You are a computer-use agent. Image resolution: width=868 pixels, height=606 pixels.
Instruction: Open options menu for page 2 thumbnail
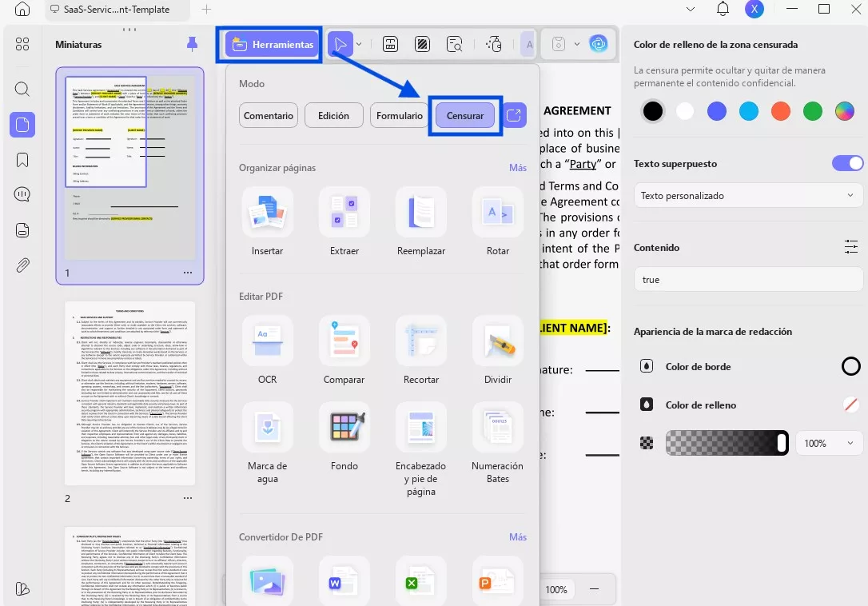(188, 498)
